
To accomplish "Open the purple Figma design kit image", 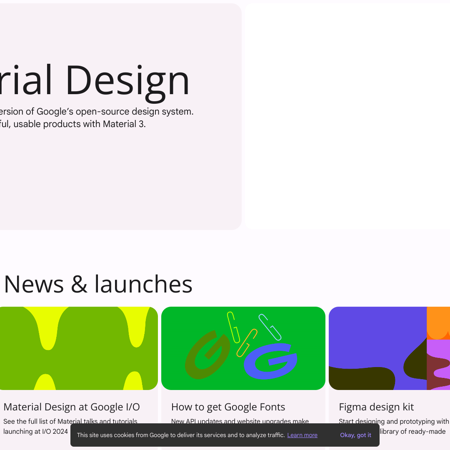I will pos(389,348).
